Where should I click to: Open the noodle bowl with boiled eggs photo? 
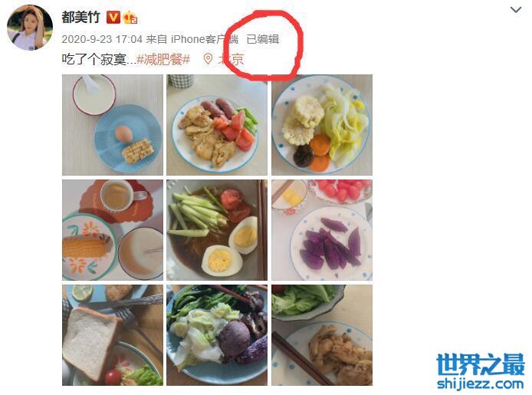pos(217,230)
